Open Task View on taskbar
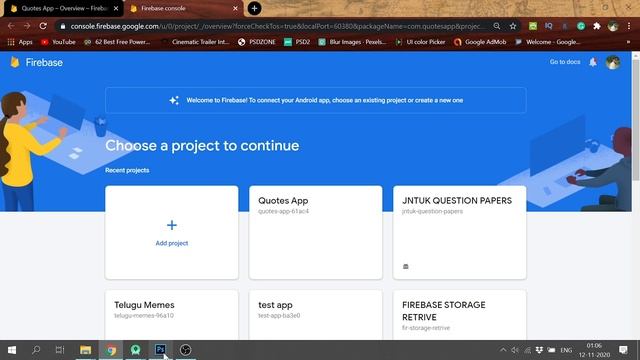Screen dimensions: 640x360 (x=60, y=350)
